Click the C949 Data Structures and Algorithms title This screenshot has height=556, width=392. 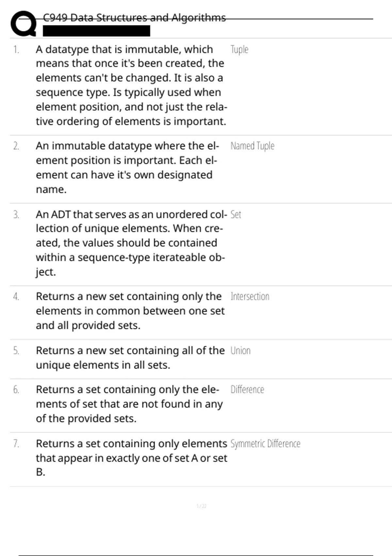(134, 17)
